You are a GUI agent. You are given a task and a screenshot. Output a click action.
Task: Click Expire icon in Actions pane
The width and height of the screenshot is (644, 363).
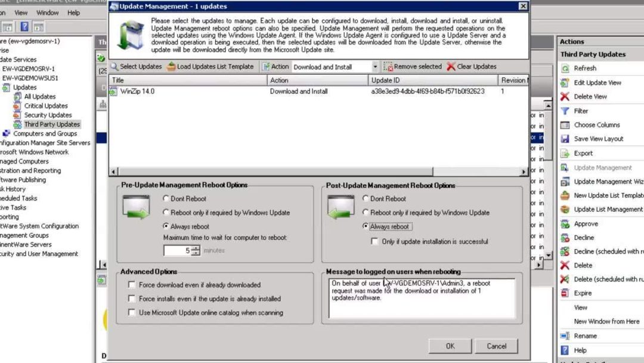point(565,293)
